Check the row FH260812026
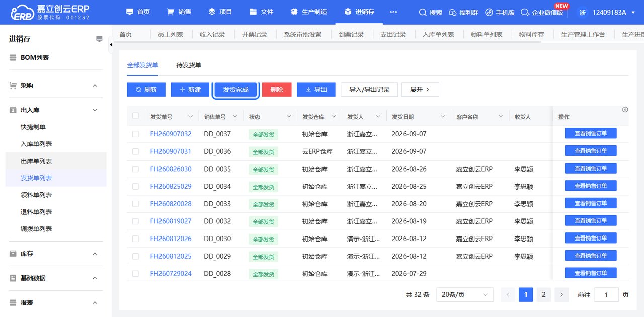 pyautogui.click(x=135, y=239)
